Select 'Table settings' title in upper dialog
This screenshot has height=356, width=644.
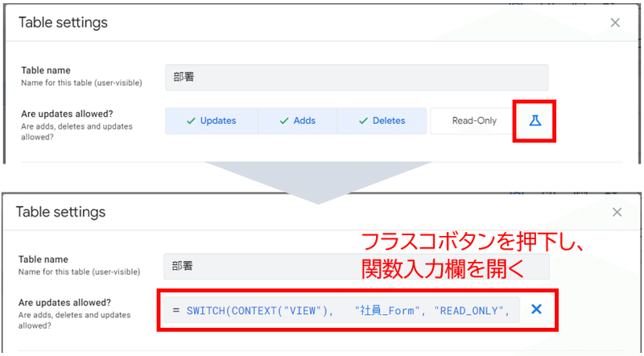pyautogui.click(x=63, y=23)
